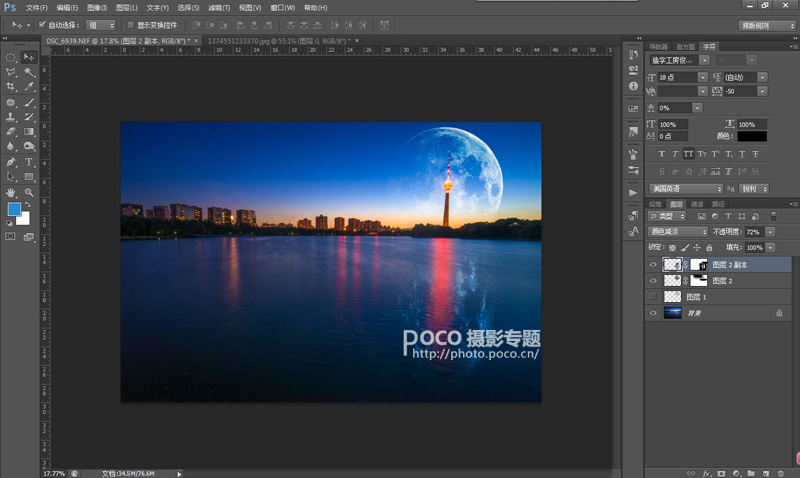Click the black text color swatch

point(752,136)
